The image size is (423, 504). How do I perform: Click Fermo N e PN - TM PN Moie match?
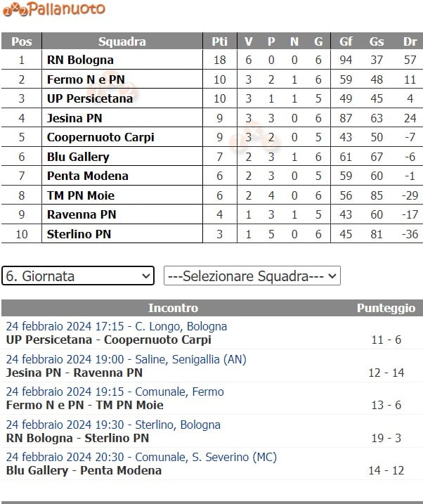point(84,405)
